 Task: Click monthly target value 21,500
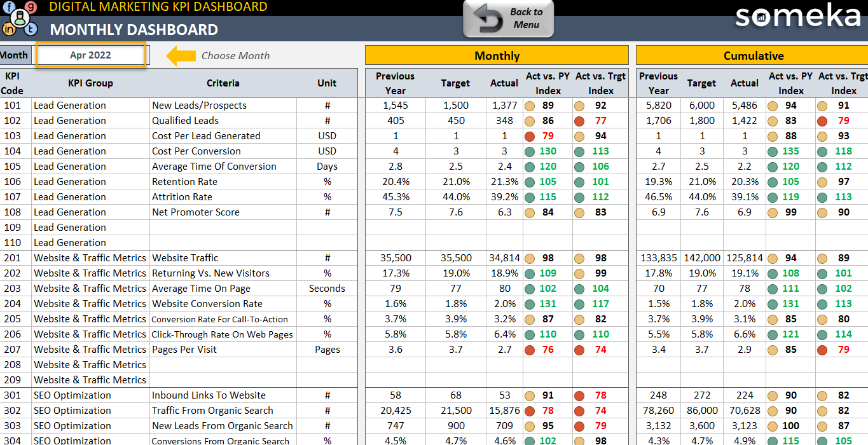coord(456,411)
